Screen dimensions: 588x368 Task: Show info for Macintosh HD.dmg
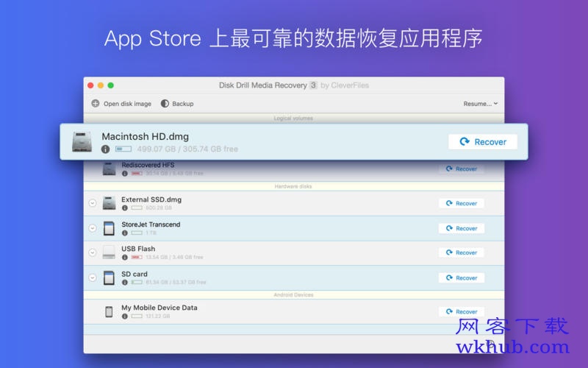[x=105, y=149]
